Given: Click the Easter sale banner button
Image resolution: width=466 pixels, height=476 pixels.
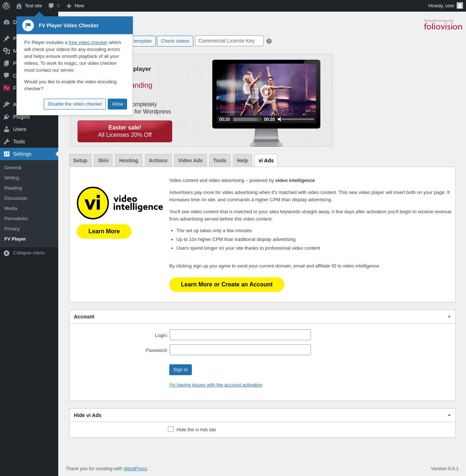Looking at the screenshot, I should tap(125, 131).
